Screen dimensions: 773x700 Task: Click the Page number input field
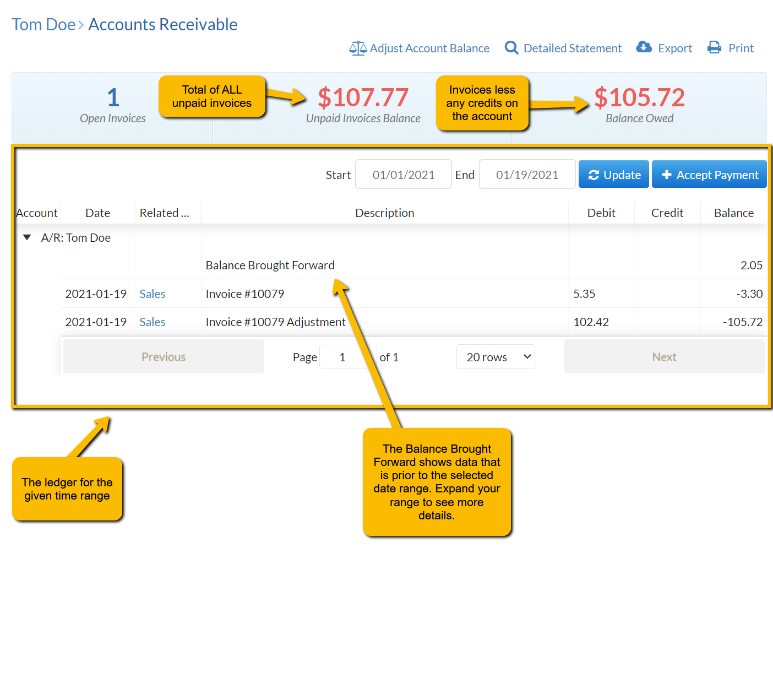tap(348, 357)
